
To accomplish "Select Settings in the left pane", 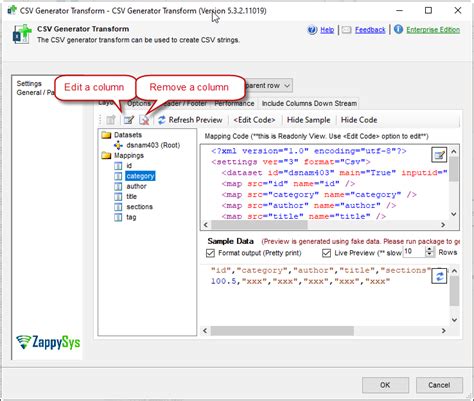I will tap(29, 83).
